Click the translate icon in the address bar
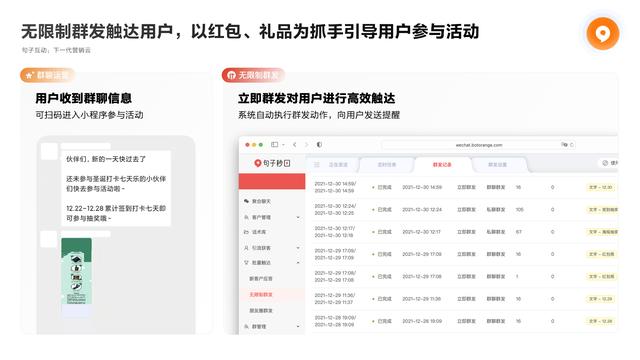The image size is (640, 360). coord(564,144)
